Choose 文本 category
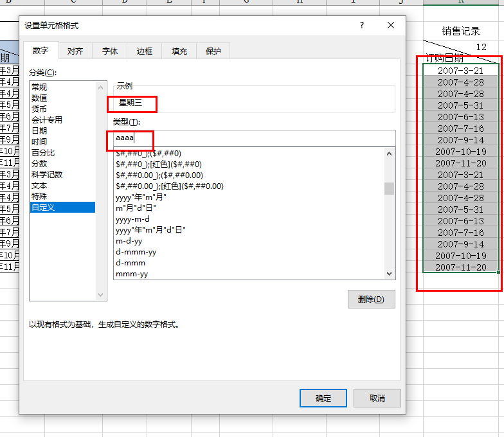504x437 pixels. click(39, 185)
